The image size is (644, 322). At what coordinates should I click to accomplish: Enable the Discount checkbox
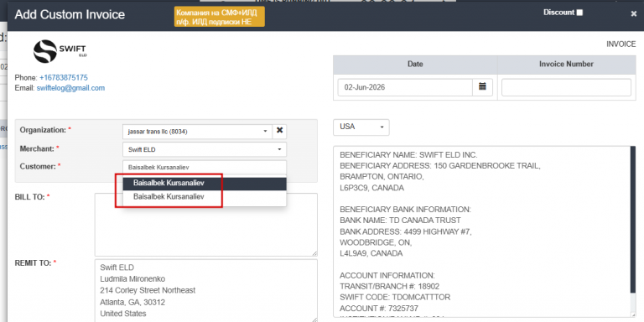coord(579,13)
